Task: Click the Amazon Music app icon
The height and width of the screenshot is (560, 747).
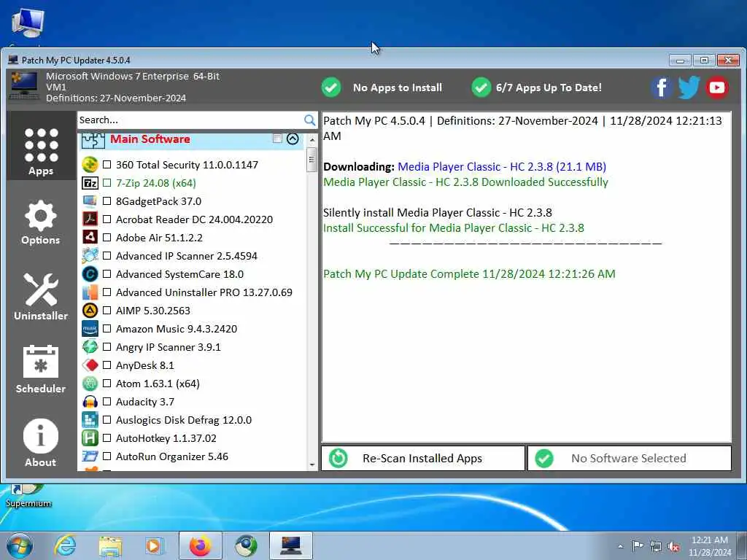Action: tap(90, 329)
